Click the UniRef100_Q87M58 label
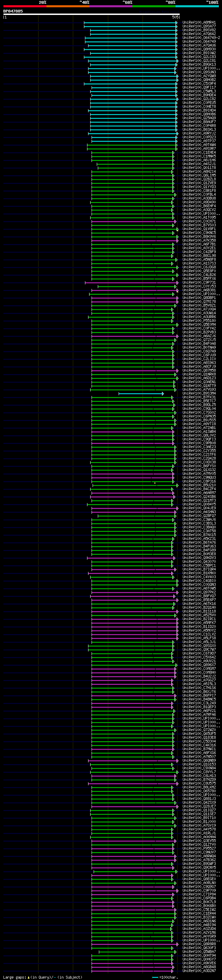The image size is (222, 980). point(199,370)
